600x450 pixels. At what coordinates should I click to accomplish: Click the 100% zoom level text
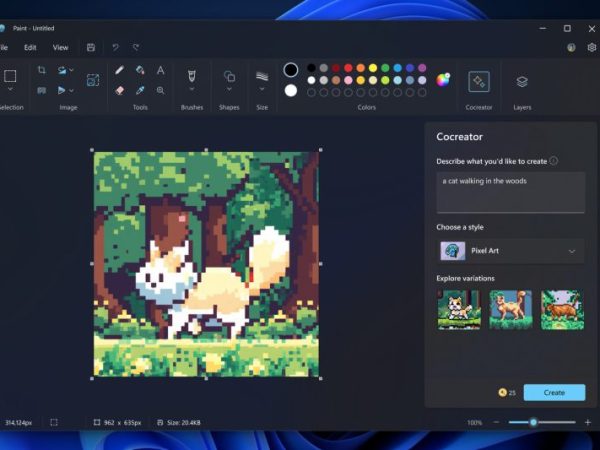(474, 423)
